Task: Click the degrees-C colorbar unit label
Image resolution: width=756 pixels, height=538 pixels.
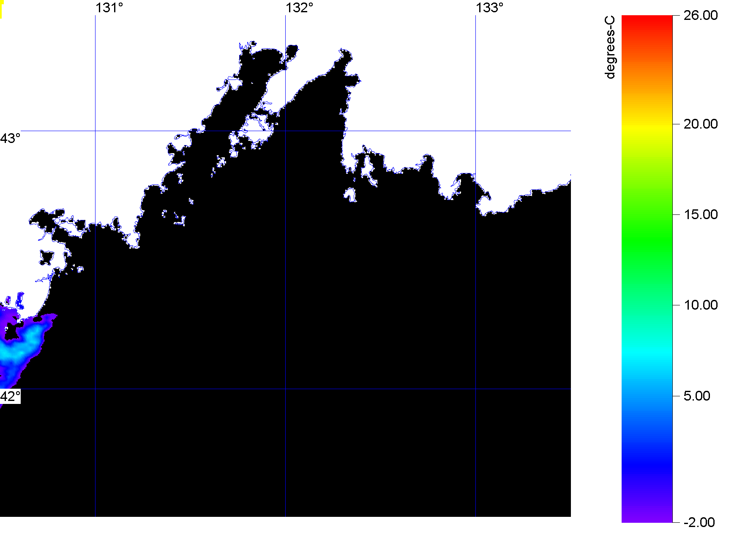Action: tap(610, 47)
